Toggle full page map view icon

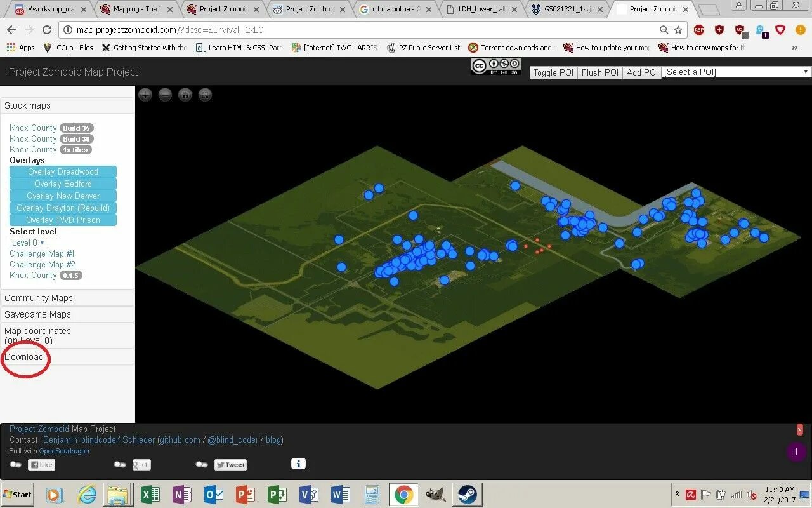pyautogui.click(x=205, y=95)
